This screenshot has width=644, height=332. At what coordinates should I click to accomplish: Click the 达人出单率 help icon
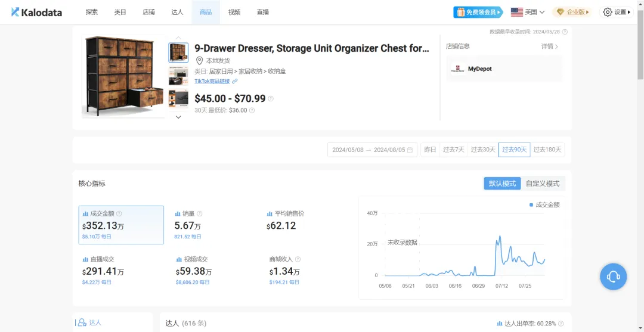click(561, 324)
